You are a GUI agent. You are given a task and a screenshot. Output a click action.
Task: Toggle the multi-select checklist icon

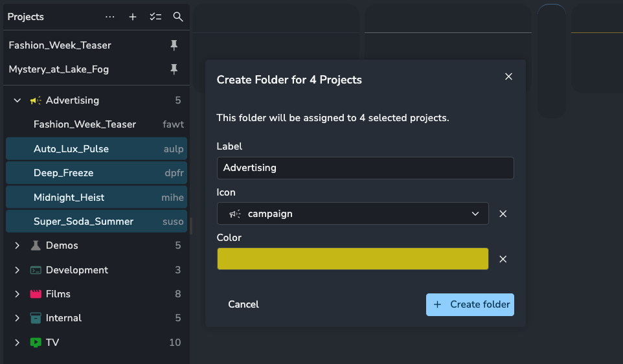[155, 17]
